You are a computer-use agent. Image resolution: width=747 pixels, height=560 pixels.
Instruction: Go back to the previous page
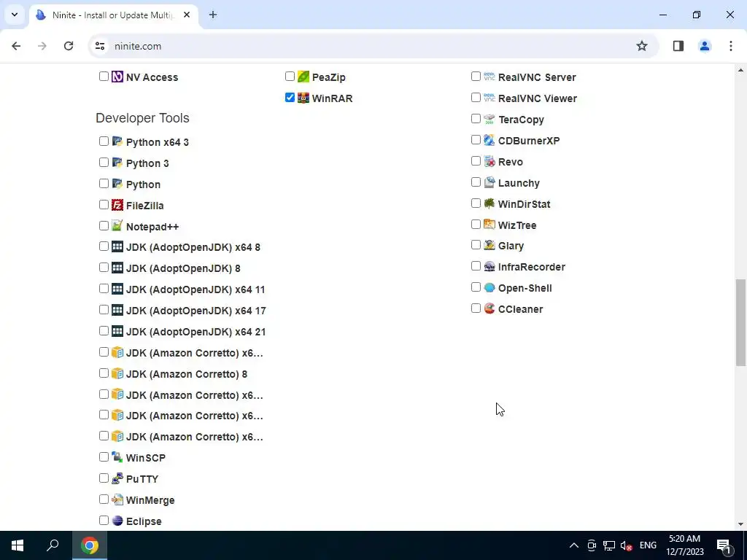[x=16, y=46]
